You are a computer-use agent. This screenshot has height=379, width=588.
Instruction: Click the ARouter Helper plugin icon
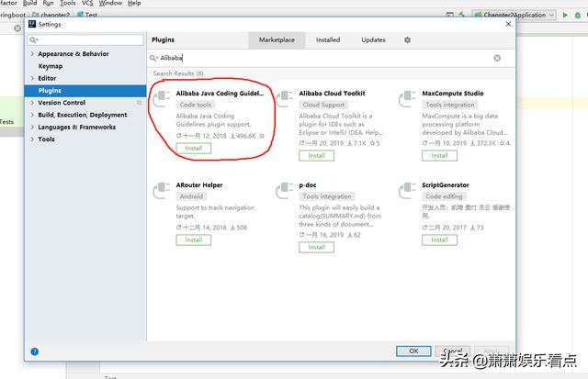(162, 190)
